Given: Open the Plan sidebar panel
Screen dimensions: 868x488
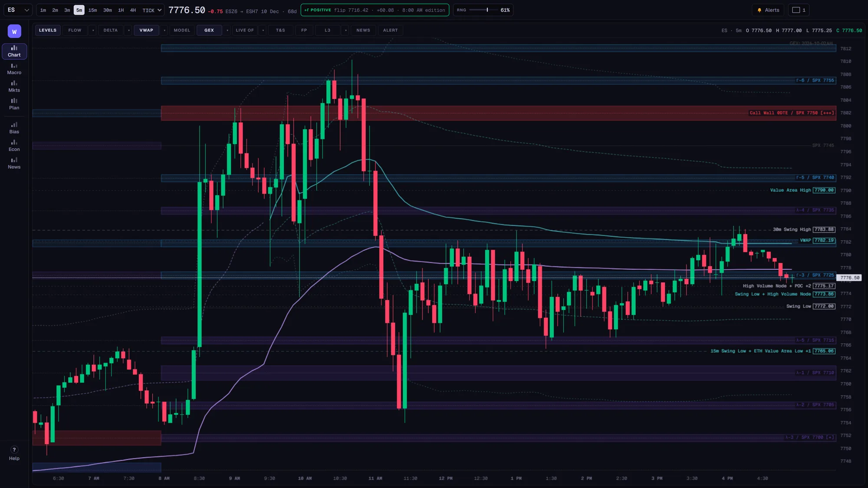Looking at the screenshot, I should (14, 104).
